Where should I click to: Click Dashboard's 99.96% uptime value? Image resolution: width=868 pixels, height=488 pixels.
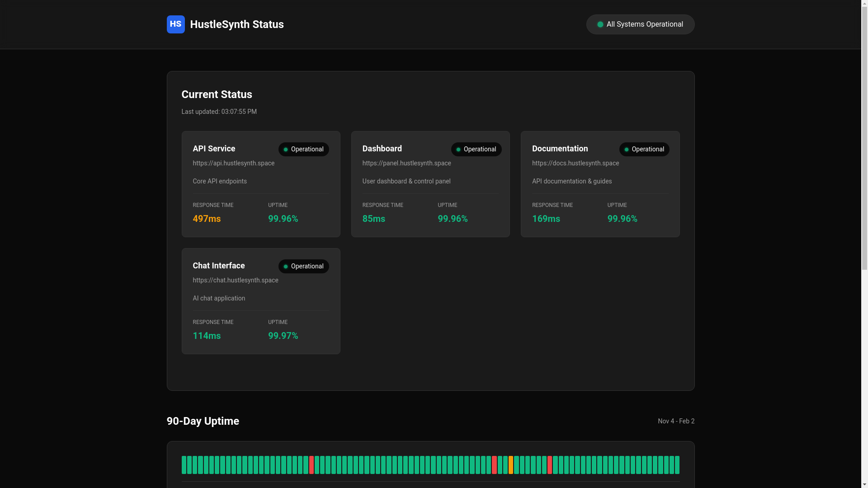click(x=453, y=219)
